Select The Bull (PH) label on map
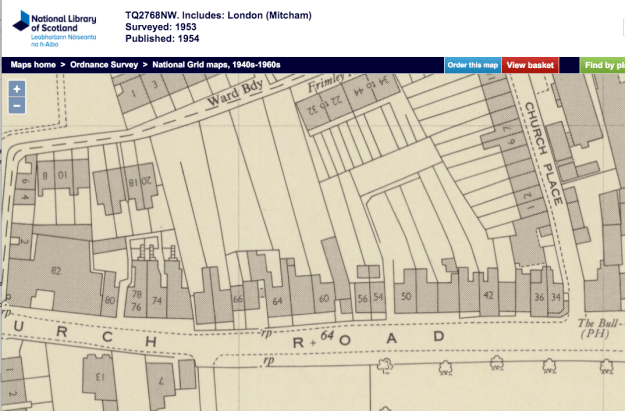 coord(601,329)
